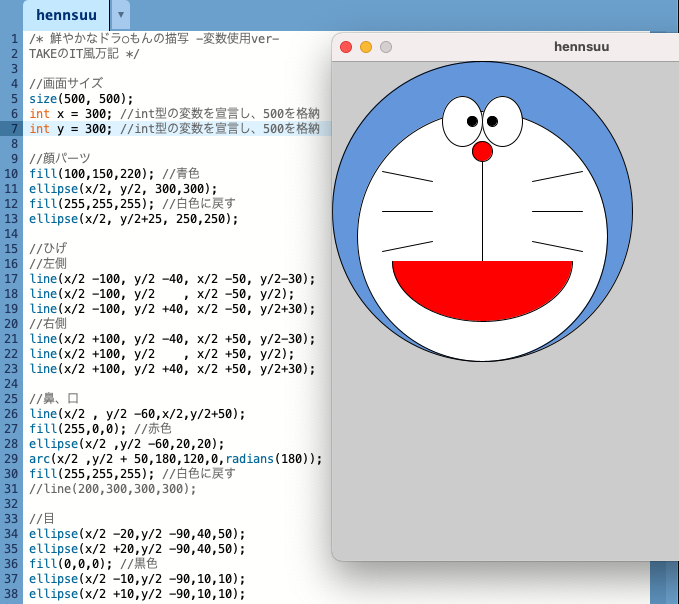Click the grayed-out zoom button of the output window
This screenshot has height=604, width=679.
(x=386, y=47)
